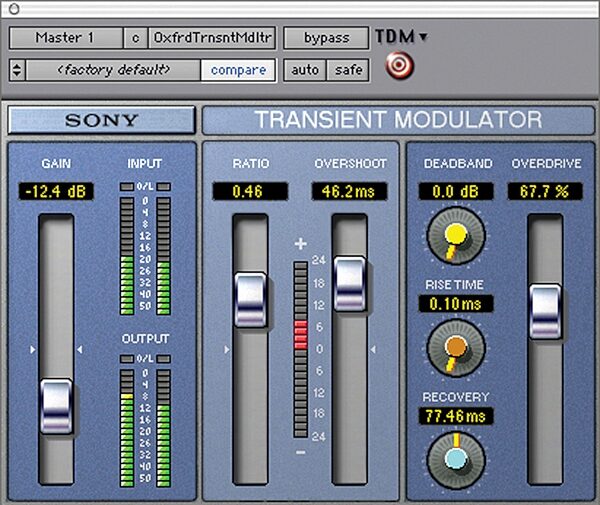Select the Recovery value field 77.46ms
The width and height of the screenshot is (600, 505).
tap(456, 416)
